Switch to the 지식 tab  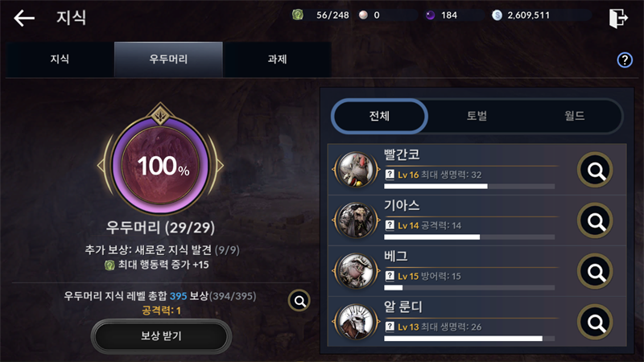(60, 60)
